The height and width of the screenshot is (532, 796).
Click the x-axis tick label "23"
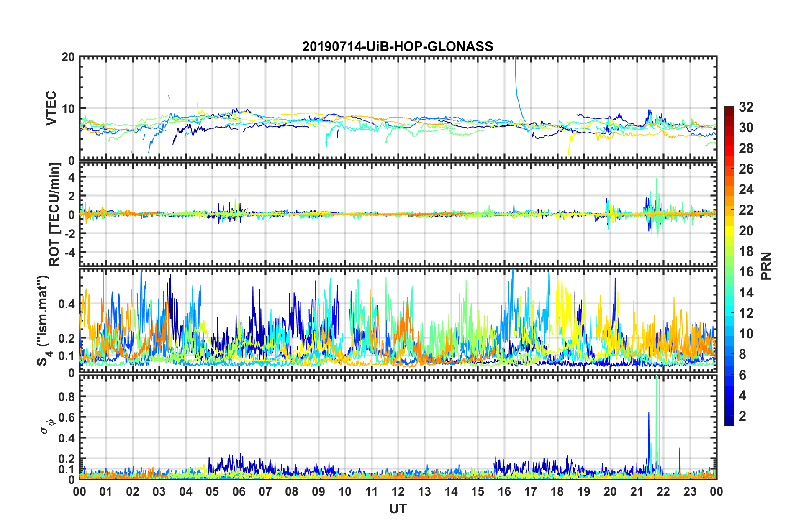pyautogui.click(x=690, y=492)
